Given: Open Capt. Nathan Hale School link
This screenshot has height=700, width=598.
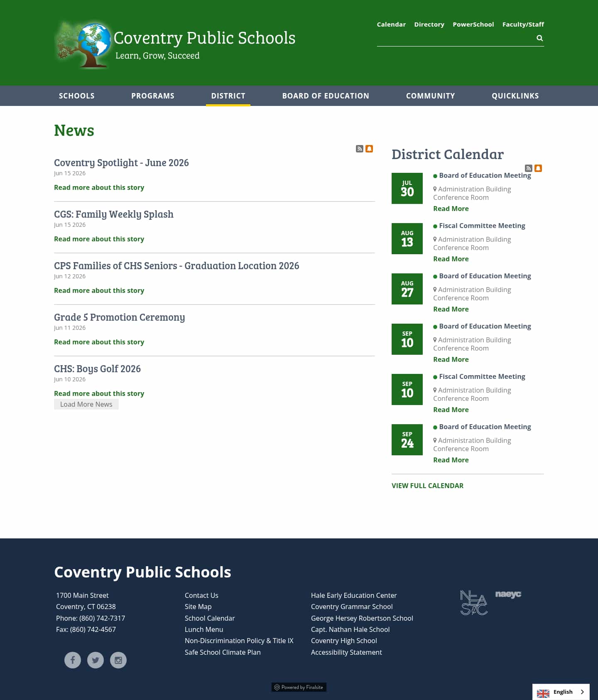Looking at the screenshot, I should click(x=350, y=629).
